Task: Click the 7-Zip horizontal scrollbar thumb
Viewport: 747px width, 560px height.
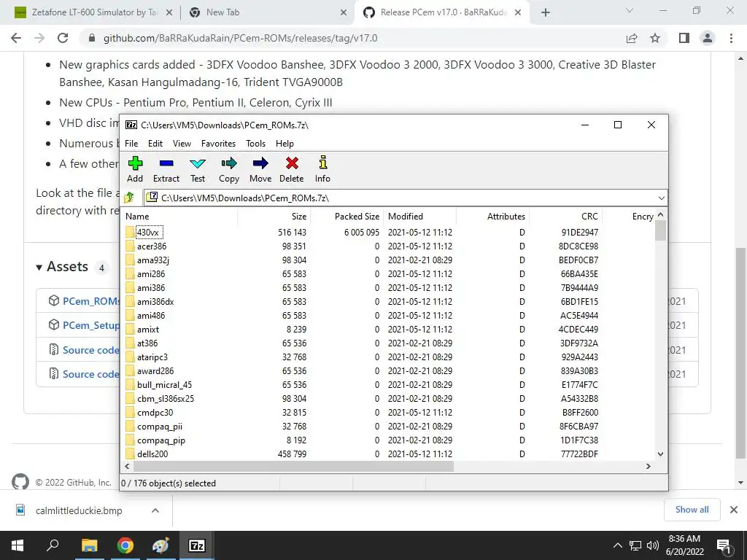Action: 293,466
